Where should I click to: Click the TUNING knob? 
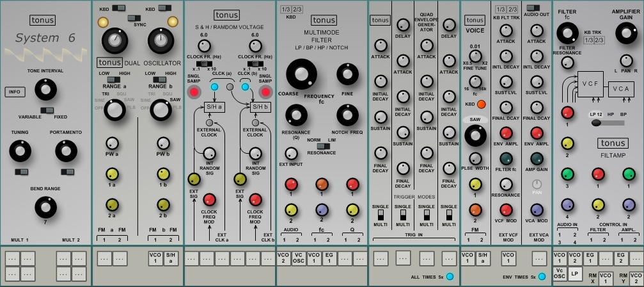[x=20, y=151]
